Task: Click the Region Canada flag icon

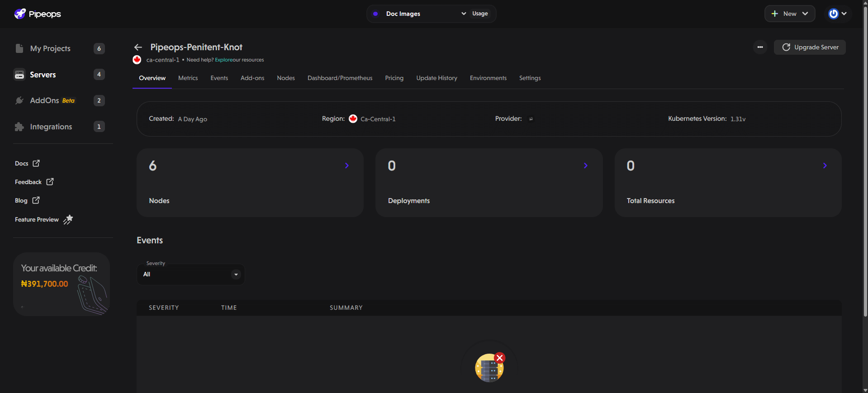Action: click(353, 118)
